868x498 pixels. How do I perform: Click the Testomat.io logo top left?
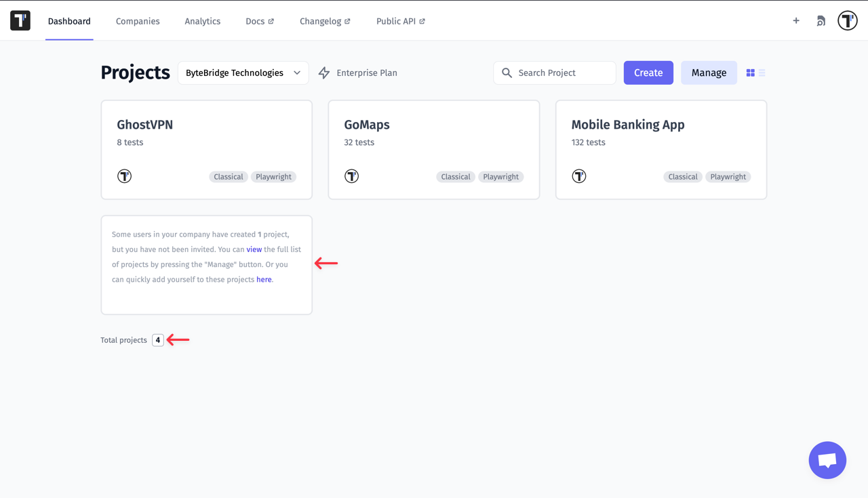click(x=20, y=20)
